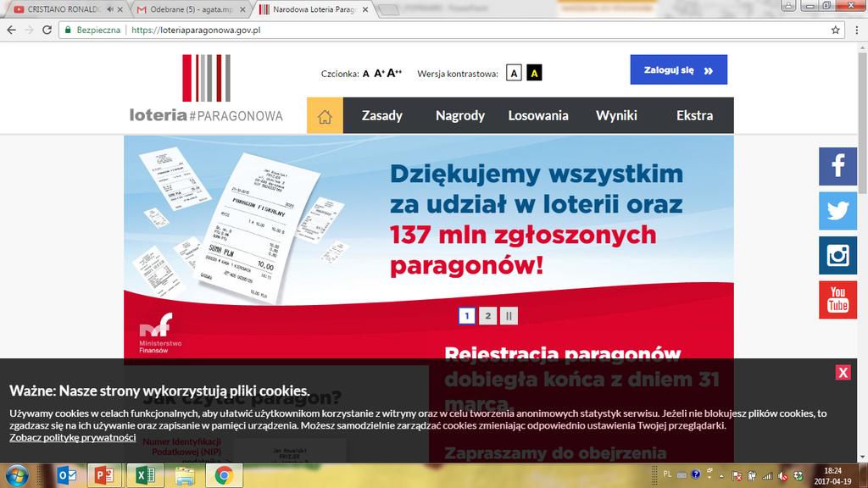Open Outlook from the taskbar

pyautogui.click(x=66, y=476)
